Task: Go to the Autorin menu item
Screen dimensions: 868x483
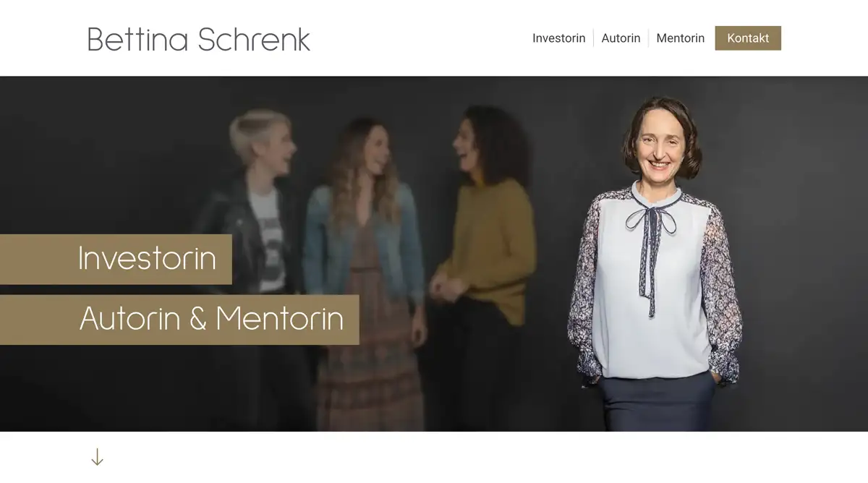Action: tap(621, 38)
